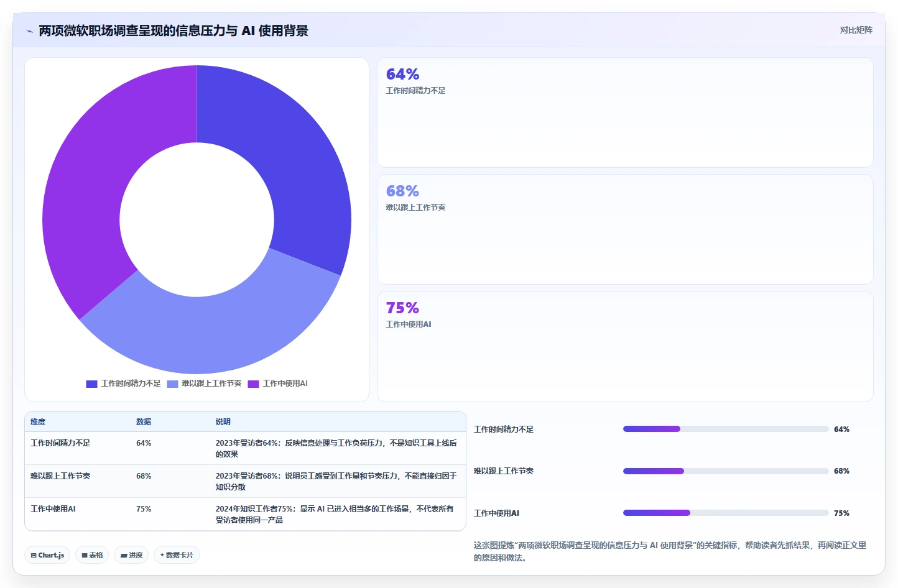The image size is (898, 588).
Task: Click the 工作时间精力不足 progress bar
Action: coord(726,429)
